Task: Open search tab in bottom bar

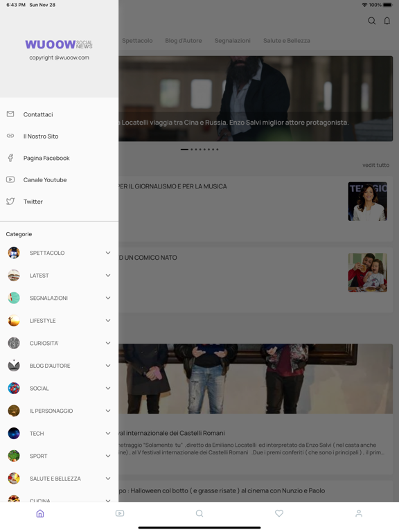Action: click(199, 513)
